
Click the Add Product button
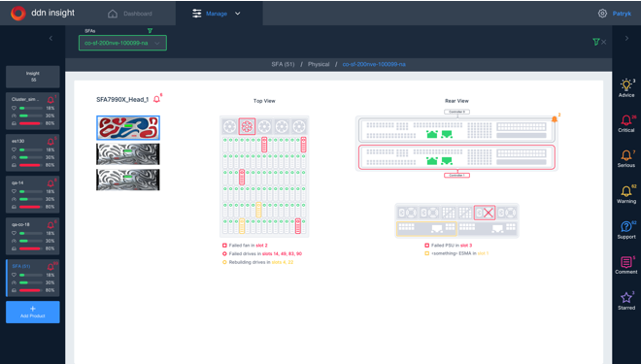tap(33, 313)
